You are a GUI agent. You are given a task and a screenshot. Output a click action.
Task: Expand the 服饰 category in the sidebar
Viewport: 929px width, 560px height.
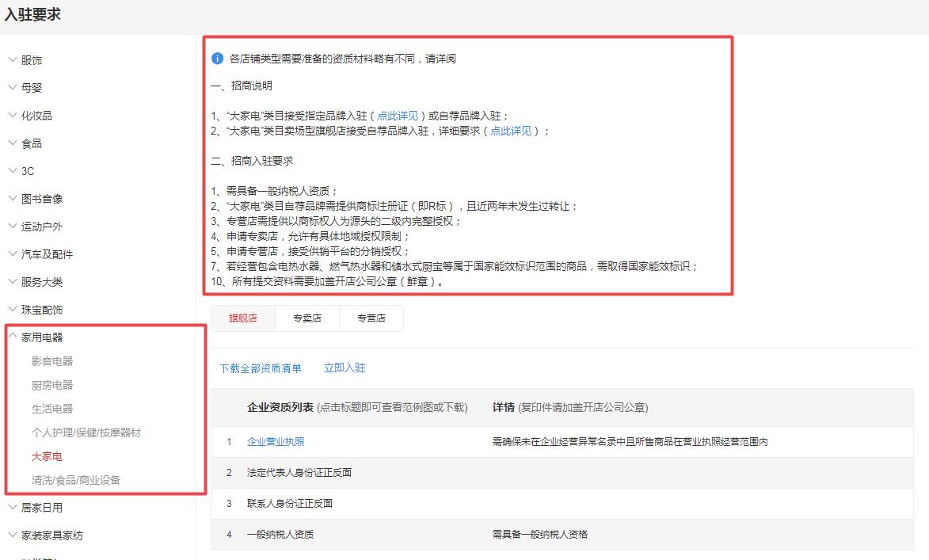click(33, 59)
